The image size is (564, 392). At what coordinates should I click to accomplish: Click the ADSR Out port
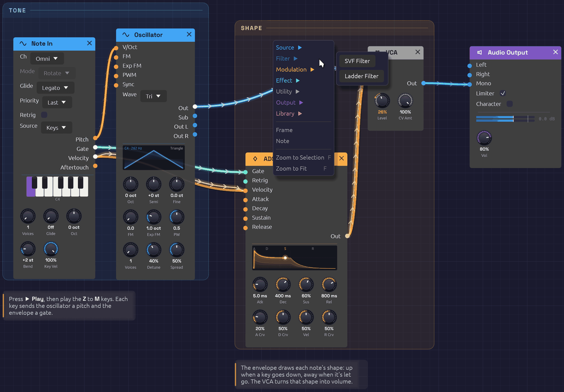[347, 236]
